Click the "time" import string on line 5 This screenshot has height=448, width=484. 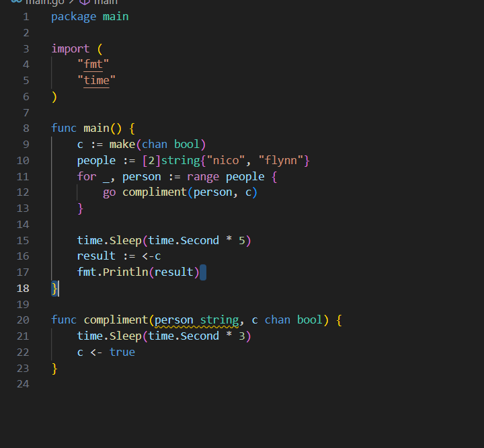[x=96, y=81]
